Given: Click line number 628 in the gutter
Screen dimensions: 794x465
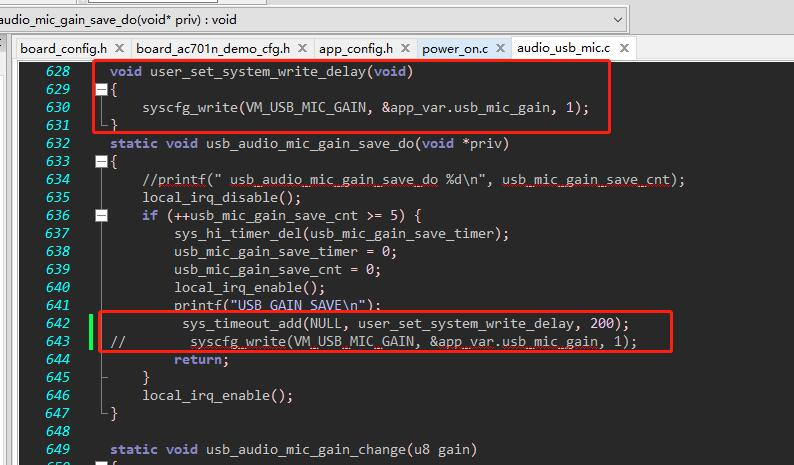Looking at the screenshot, I should [x=57, y=71].
